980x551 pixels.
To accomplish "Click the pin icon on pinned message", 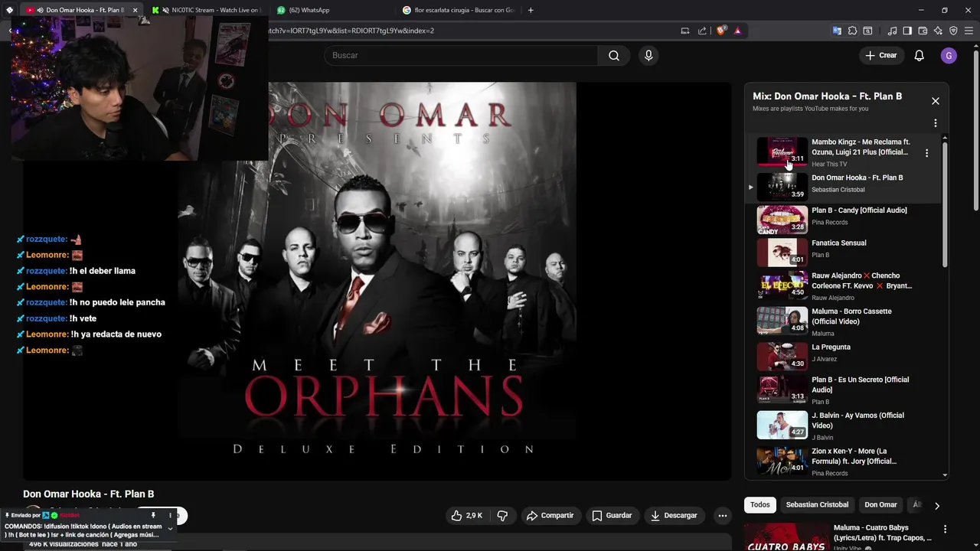I will 153,516.
